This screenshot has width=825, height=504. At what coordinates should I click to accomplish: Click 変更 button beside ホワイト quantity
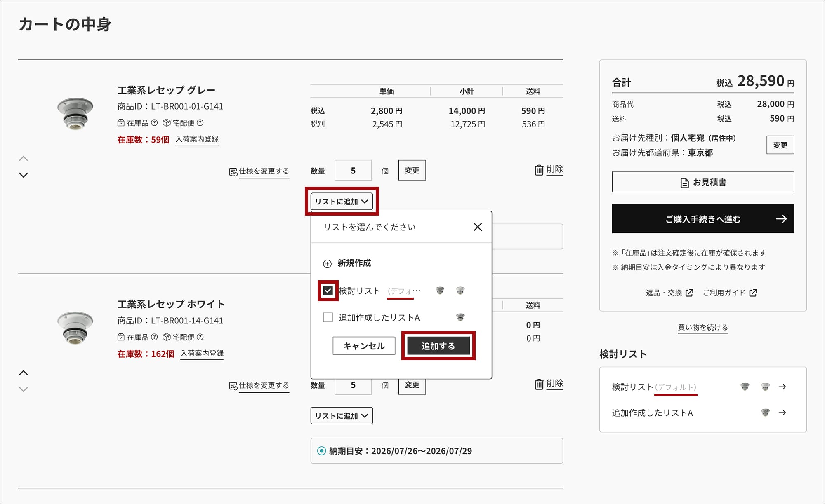click(x=412, y=386)
